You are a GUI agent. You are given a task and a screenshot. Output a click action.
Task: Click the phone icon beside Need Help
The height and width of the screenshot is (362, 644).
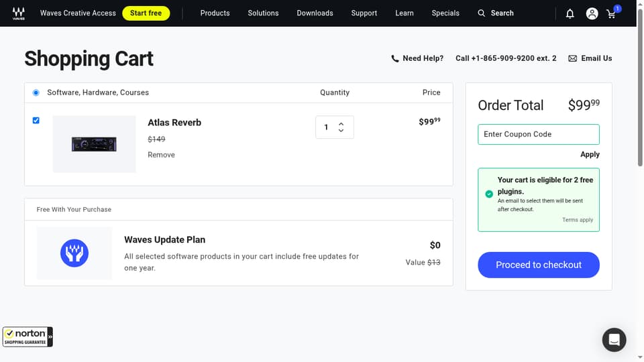pyautogui.click(x=394, y=59)
